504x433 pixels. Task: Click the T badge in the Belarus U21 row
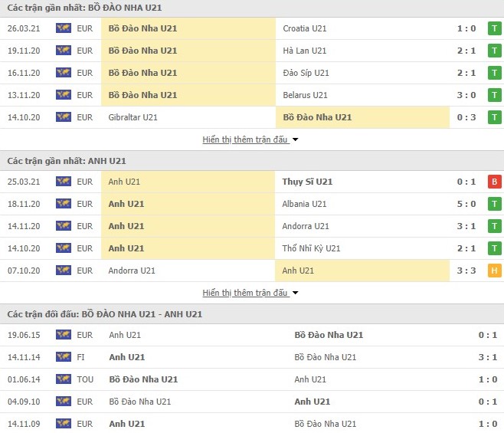[x=495, y=95]
